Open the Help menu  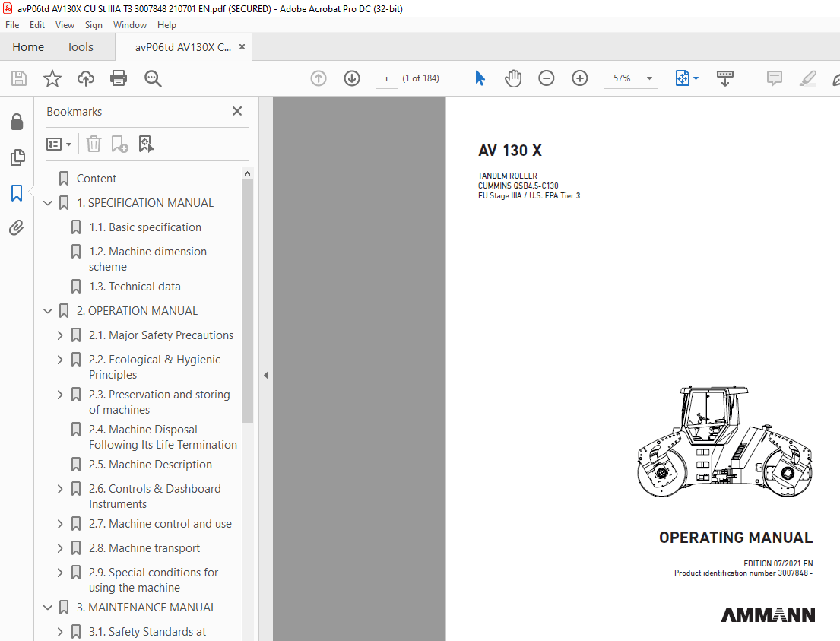pyautogui.click(x=166, y=25)
